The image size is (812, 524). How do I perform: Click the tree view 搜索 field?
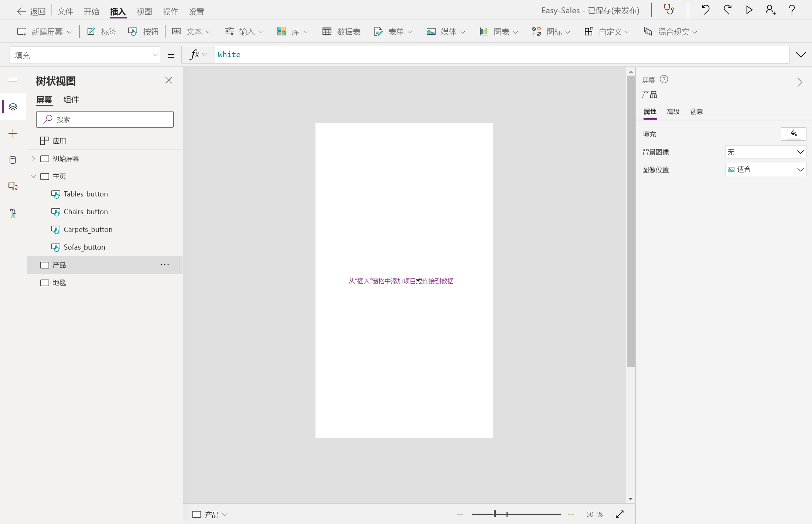coord(105,120)
